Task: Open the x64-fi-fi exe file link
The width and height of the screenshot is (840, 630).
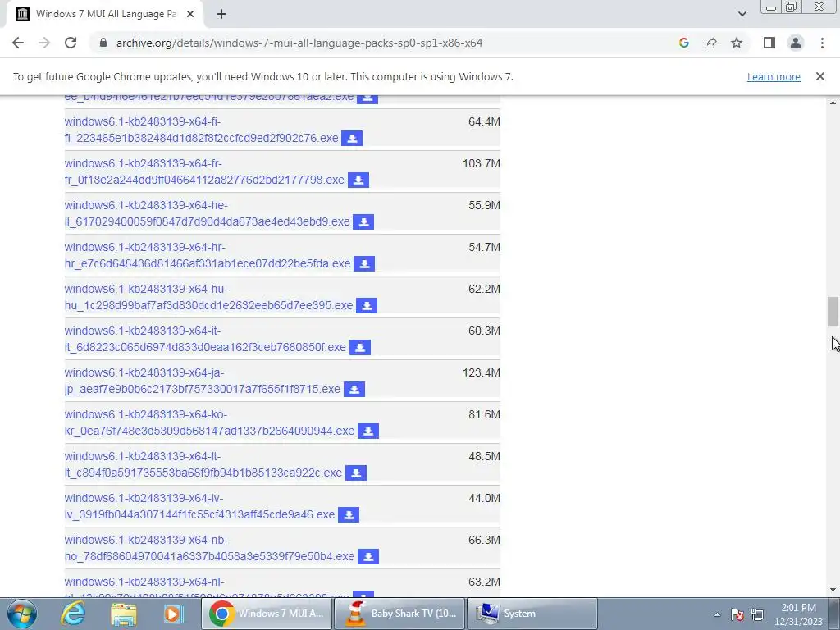Action: click(x=201, y=130)
